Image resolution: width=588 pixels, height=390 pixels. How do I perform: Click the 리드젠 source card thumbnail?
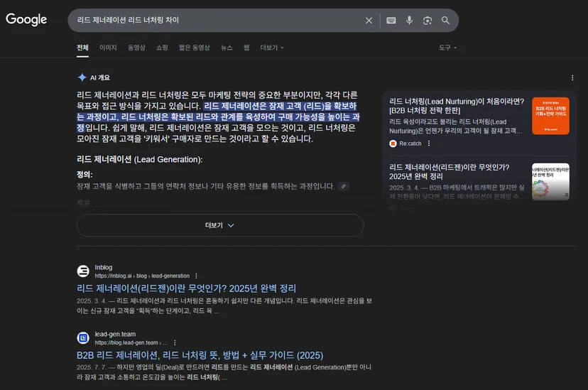click(550, 181)
